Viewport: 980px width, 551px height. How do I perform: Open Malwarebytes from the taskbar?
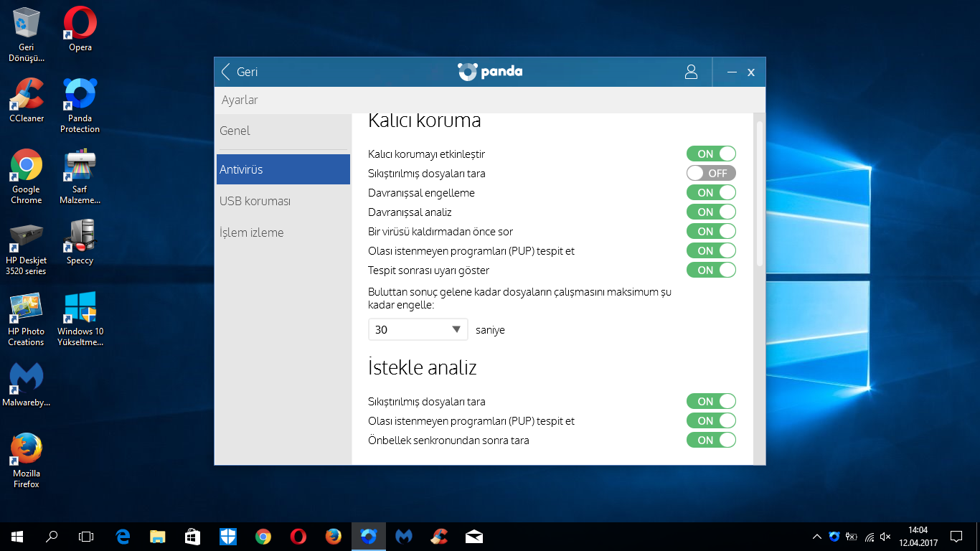tap(404, 536)
